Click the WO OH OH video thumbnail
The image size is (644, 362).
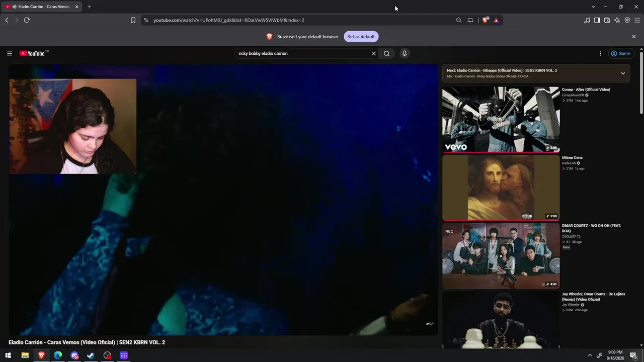click(501, 256)
